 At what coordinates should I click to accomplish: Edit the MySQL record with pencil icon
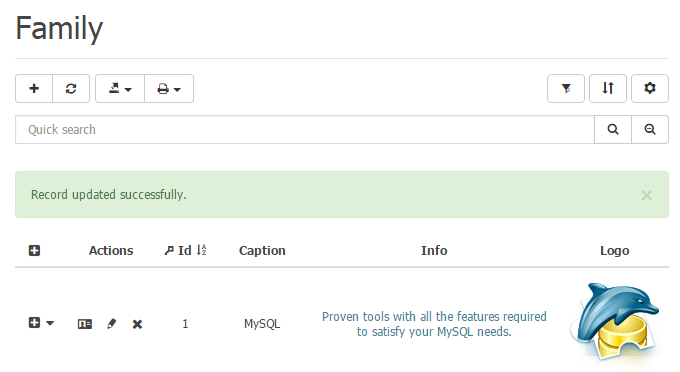click(x=111, y=324)
